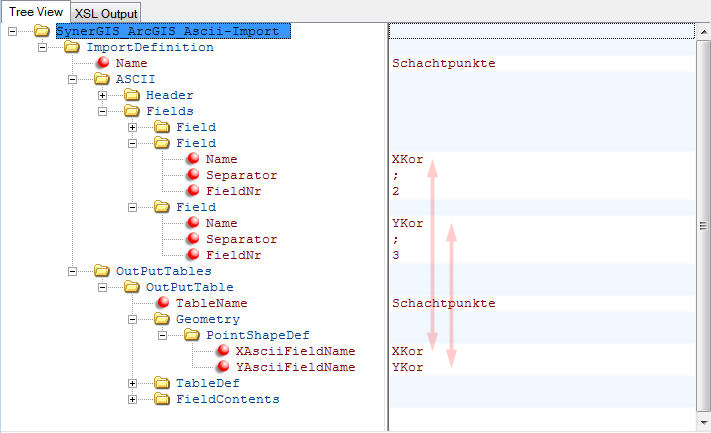
Task: Click the red ball icon beside Name valued XKor
Action: tap(193, 158)
